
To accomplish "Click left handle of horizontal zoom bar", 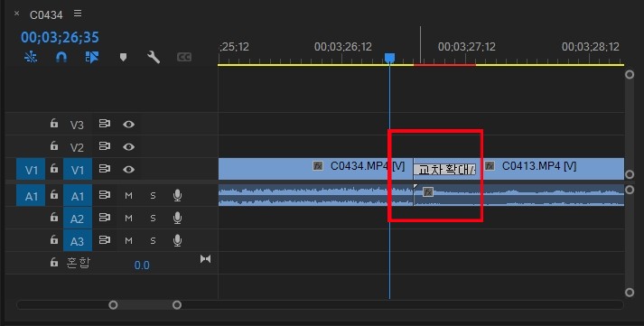I will pyautogui.click(x=113, y=304).
